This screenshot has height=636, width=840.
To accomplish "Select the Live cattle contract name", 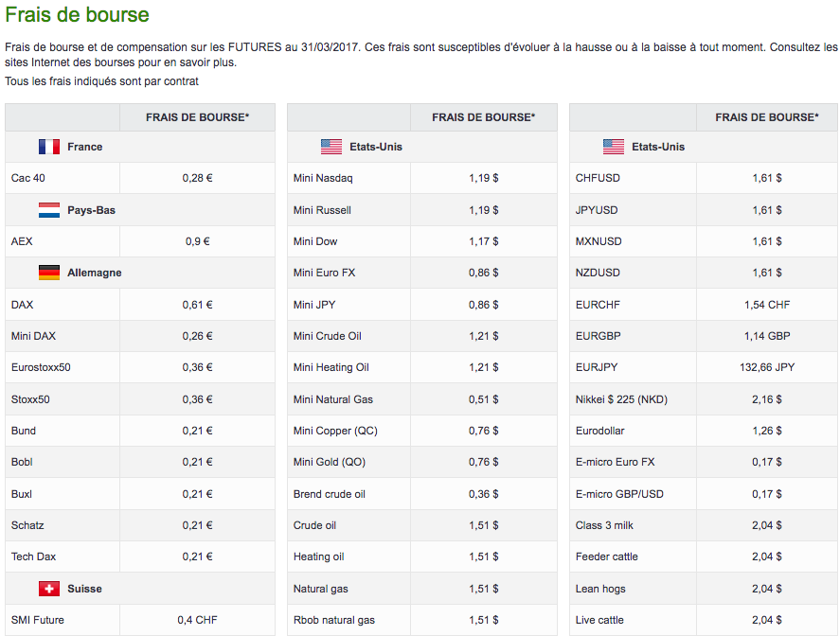I will [x=599, y=620].
